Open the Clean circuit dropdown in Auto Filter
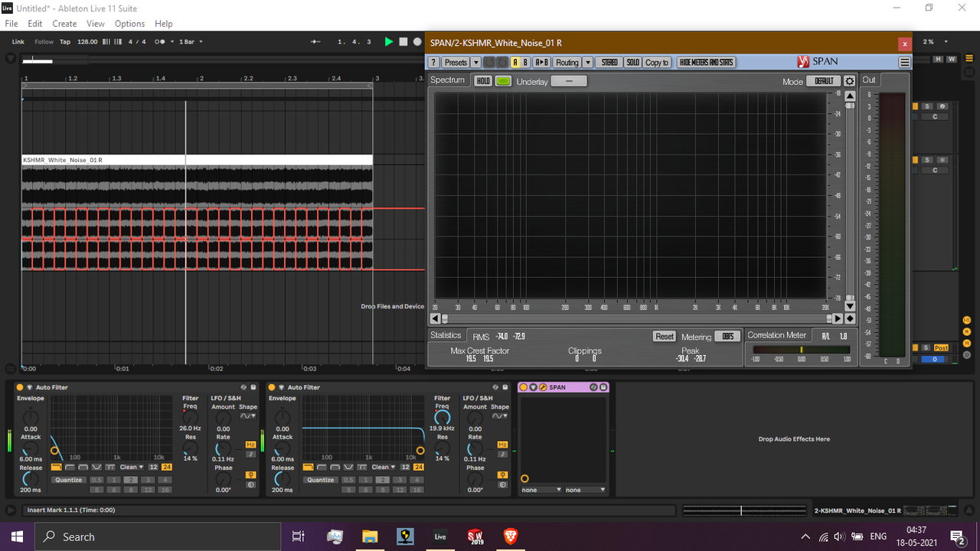 (x=130, y=467)
